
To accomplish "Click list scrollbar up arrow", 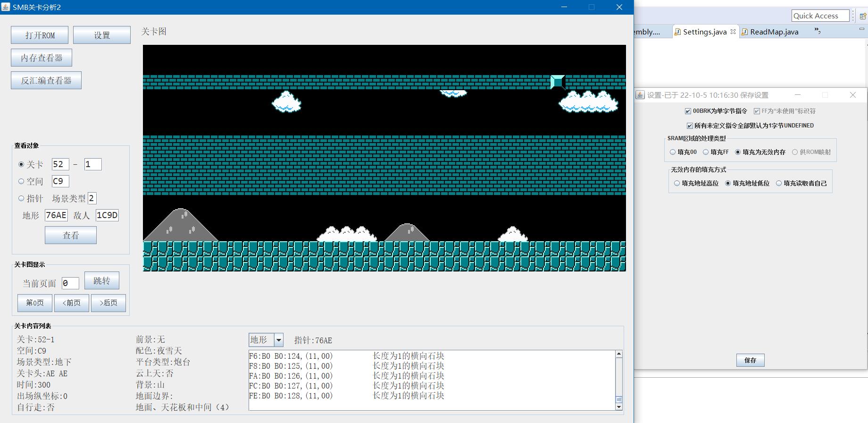I will pos(619,354).
